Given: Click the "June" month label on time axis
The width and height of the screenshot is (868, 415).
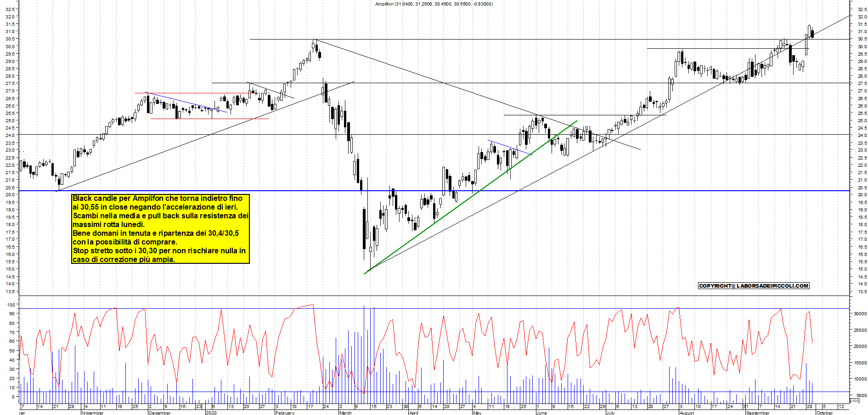Looking at the screenshot, I should pos(541,413).
